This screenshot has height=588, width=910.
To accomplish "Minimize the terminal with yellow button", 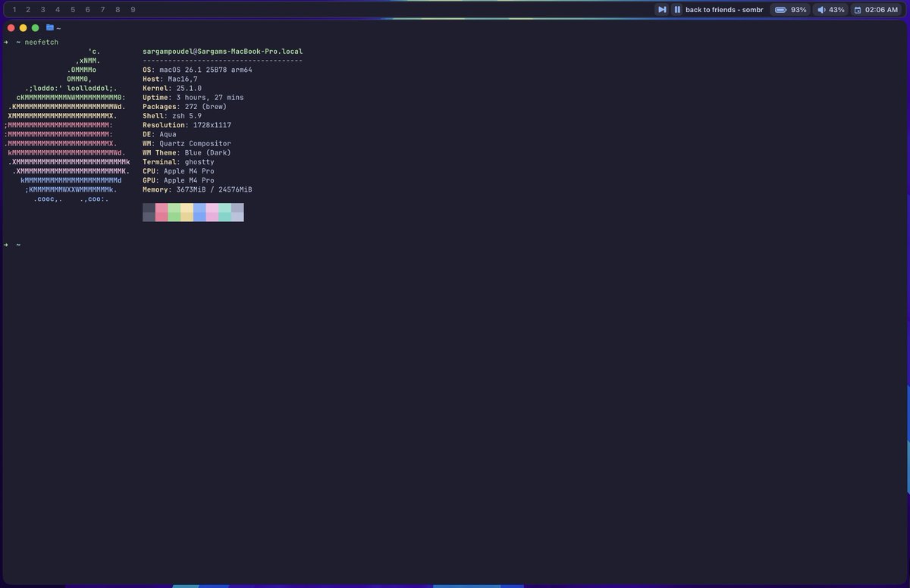I will pyautogui.click(x=23, y=28).
